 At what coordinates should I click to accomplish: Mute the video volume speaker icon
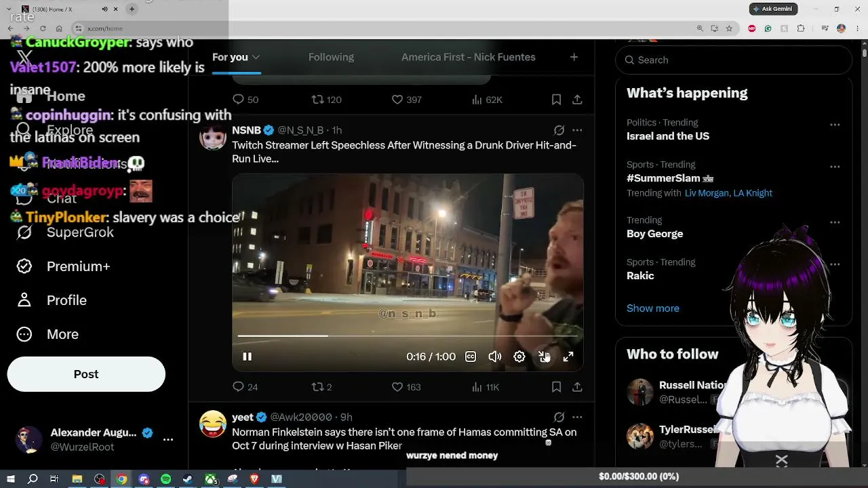(495, 357)
